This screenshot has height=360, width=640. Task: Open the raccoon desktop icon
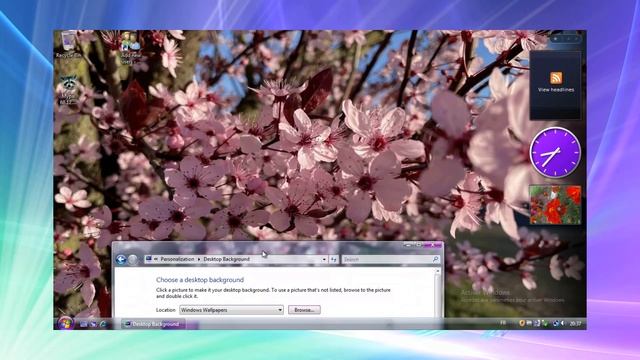(69, 90)
